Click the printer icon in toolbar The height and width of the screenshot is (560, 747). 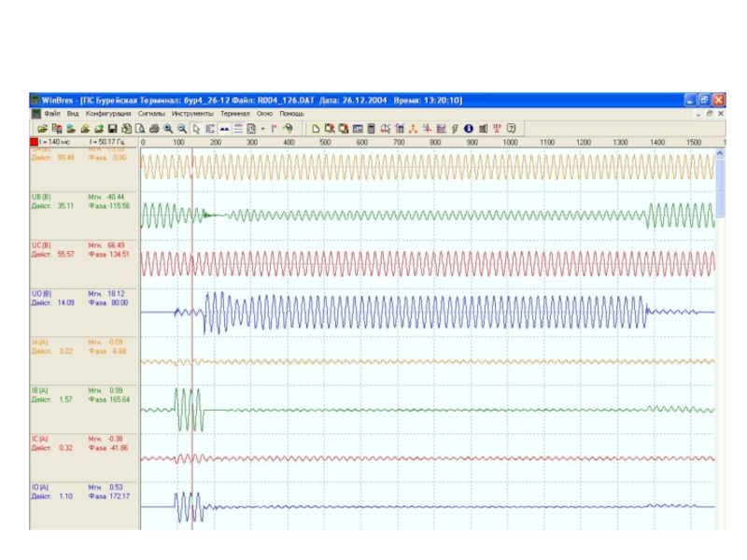click(x=154, y=128)
